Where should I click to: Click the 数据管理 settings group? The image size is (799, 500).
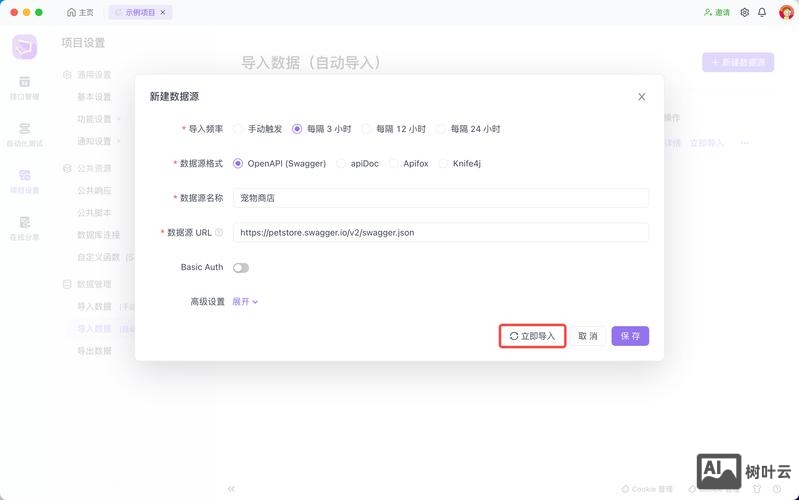point(87,284)
